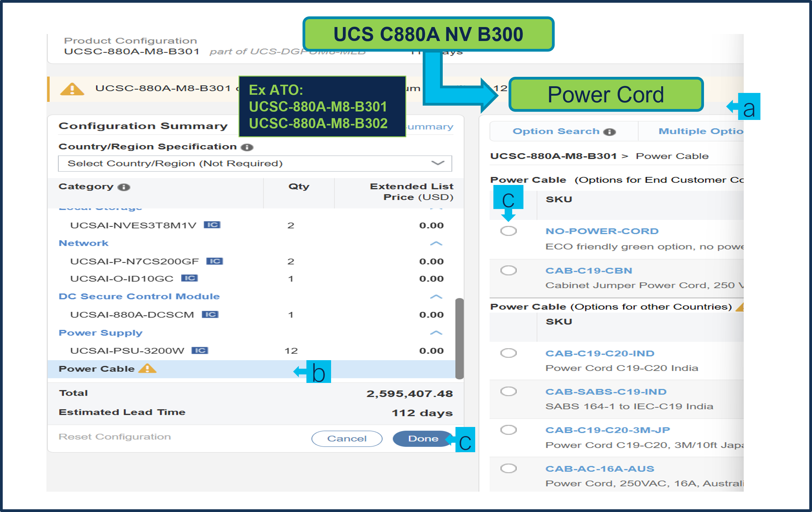
Task: Choose the CAB-C19-C20-IND radio button
Action: click(x=508, y=353)
